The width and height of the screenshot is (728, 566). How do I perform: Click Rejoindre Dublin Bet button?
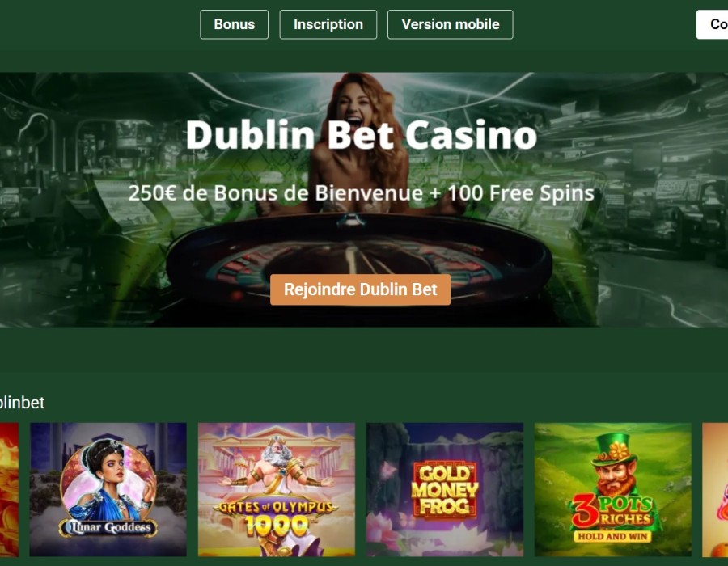tap(360, 289)
